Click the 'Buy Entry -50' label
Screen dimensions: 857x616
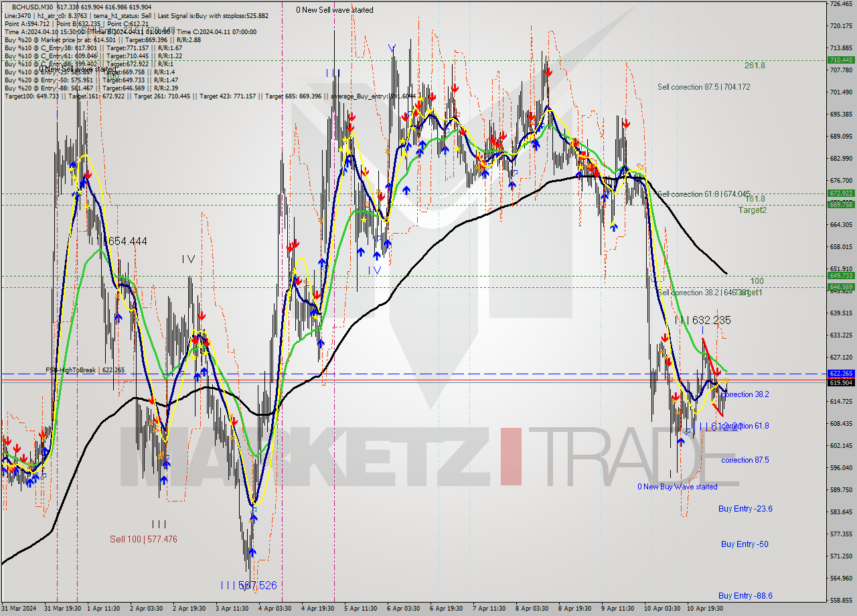[745, 544]
